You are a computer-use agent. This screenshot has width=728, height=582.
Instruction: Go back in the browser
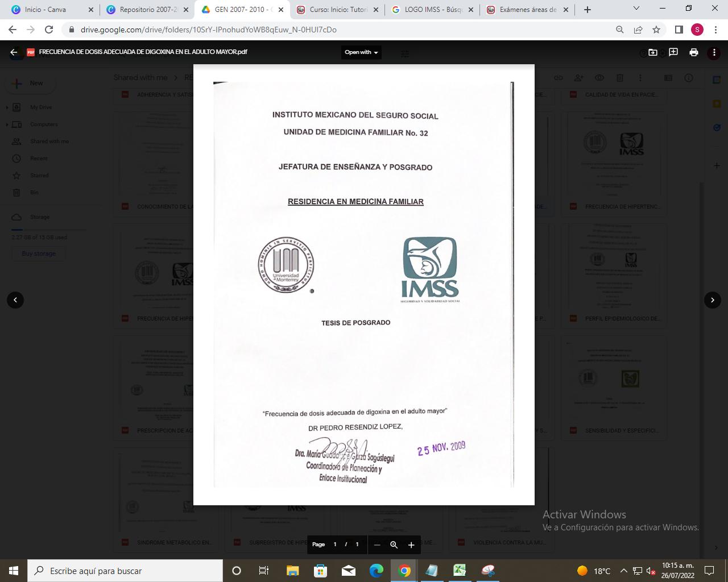13,30
